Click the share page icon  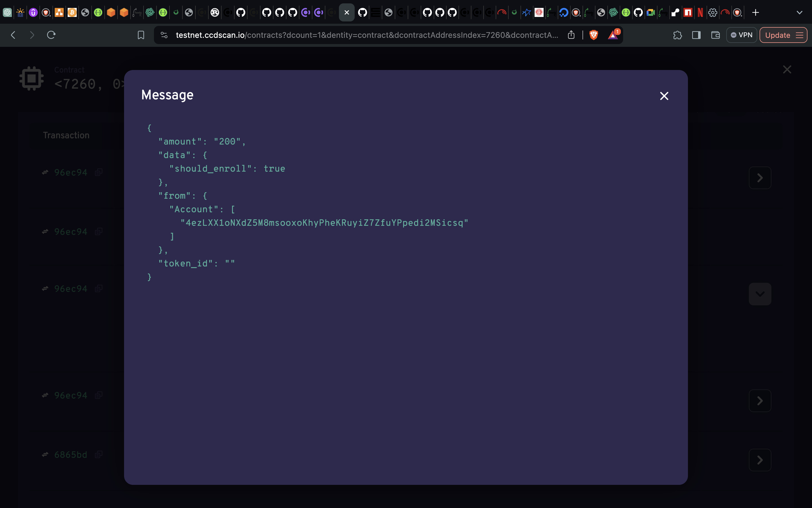[571, 35]
